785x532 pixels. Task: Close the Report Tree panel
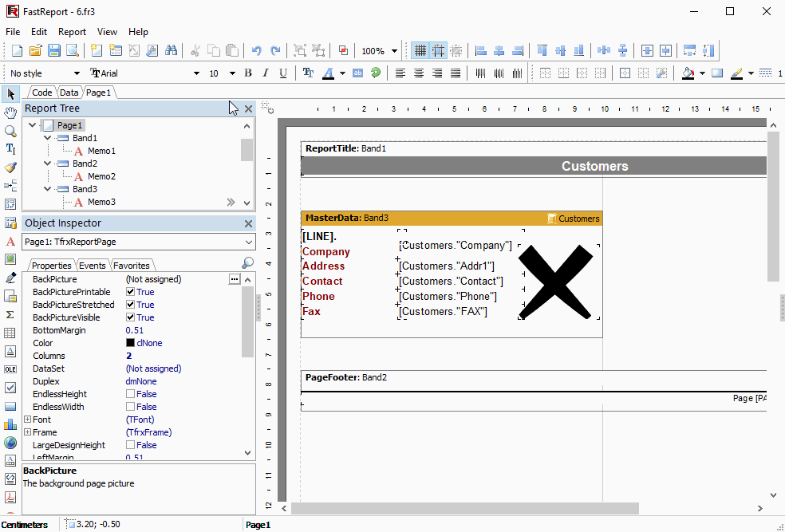pos(248,108)
